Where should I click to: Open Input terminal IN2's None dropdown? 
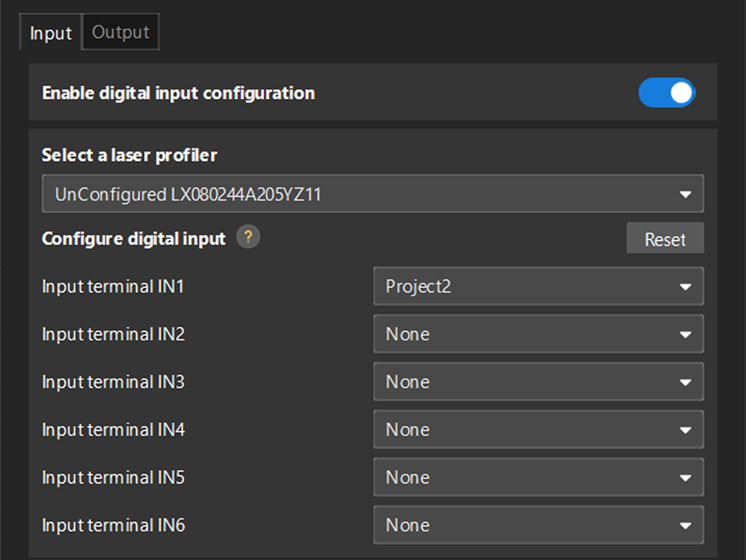tap(537, 334)
